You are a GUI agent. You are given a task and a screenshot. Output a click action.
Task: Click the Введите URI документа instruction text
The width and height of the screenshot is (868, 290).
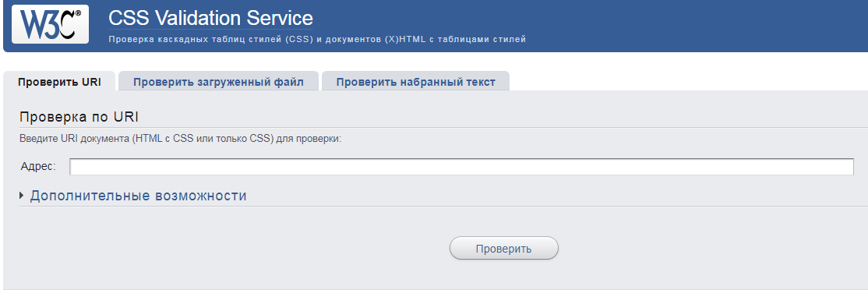pos(181,139)
